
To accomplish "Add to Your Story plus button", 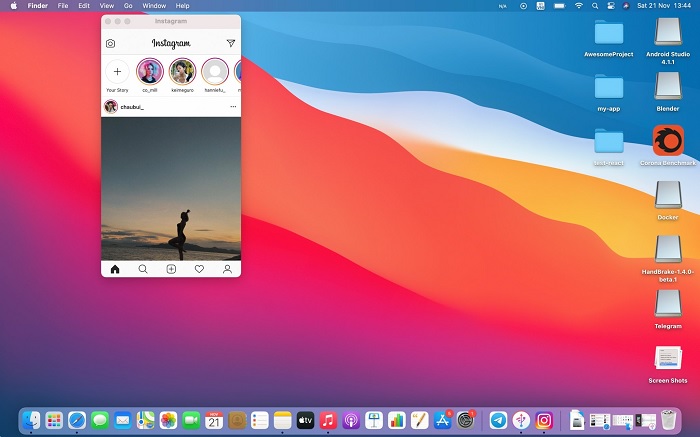I will [x=117, y=71].
